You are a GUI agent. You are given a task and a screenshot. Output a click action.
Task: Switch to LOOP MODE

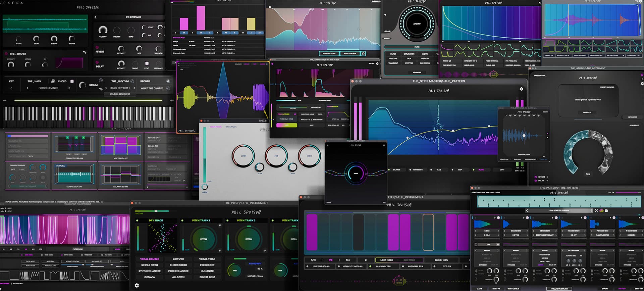click(x=386, y=260)
